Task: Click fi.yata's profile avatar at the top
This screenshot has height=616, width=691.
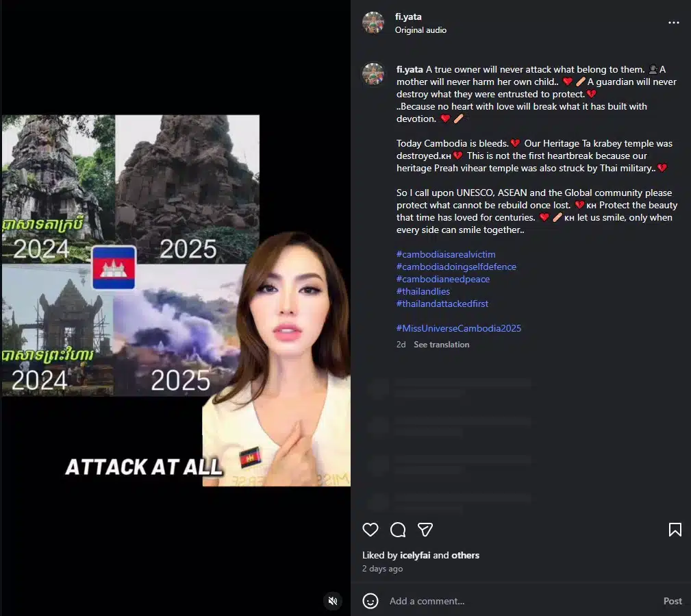Action: tap(373, 22)
